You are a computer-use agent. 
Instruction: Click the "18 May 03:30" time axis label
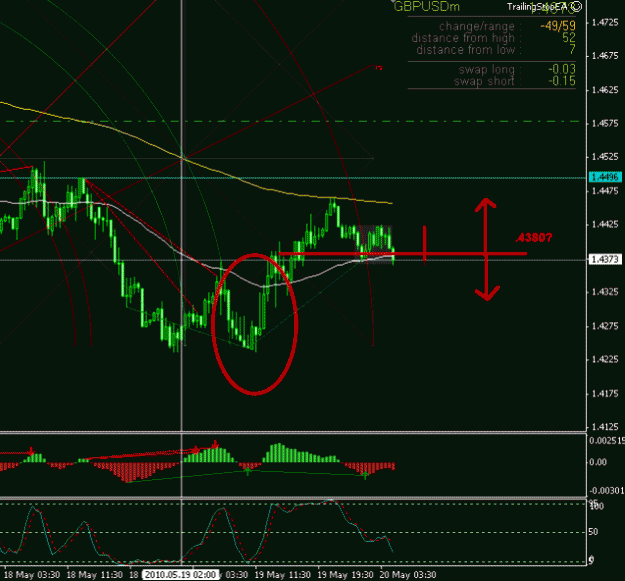(31, 575)
